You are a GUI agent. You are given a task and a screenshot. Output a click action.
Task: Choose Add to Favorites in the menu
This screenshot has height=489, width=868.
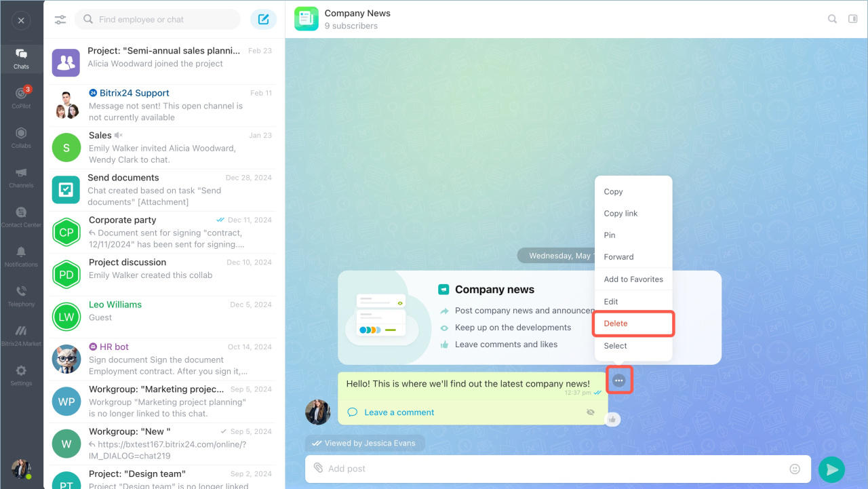[x=633, y=279]
